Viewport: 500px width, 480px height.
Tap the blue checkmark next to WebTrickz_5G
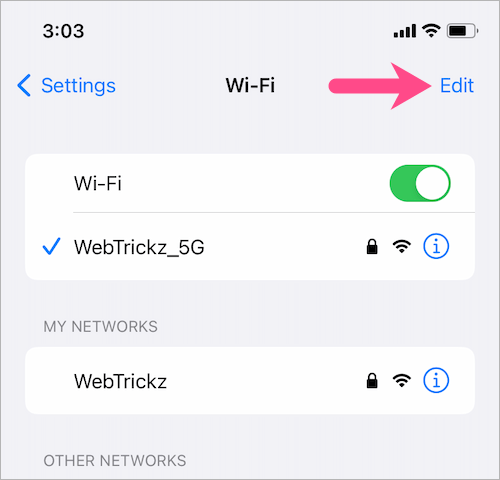pos(51,247)
